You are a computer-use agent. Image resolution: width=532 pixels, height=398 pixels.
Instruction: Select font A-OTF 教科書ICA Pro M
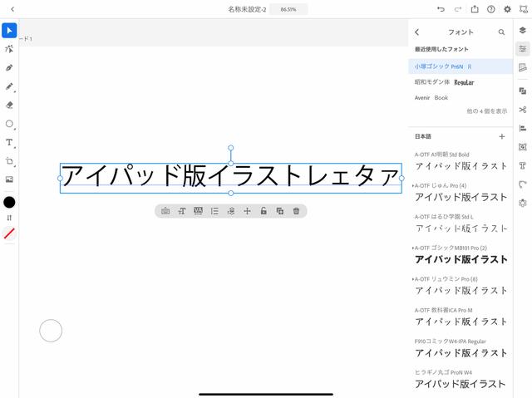point(461,317)
